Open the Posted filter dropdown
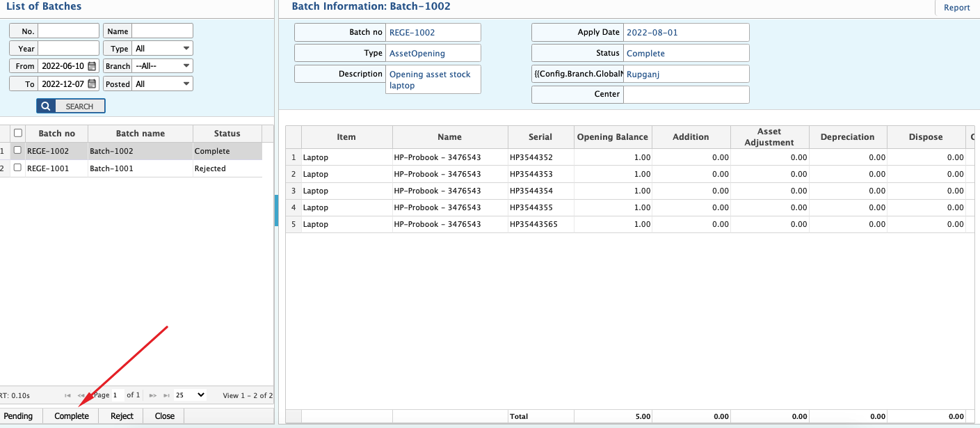This screenshot has height=428, width=980. point(162,84)
